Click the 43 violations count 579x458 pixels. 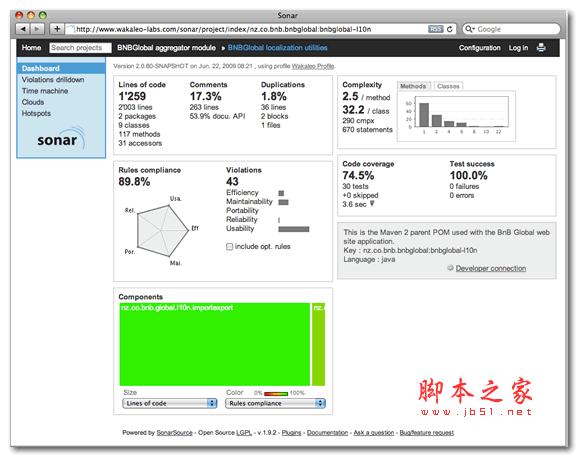(232, 181)
